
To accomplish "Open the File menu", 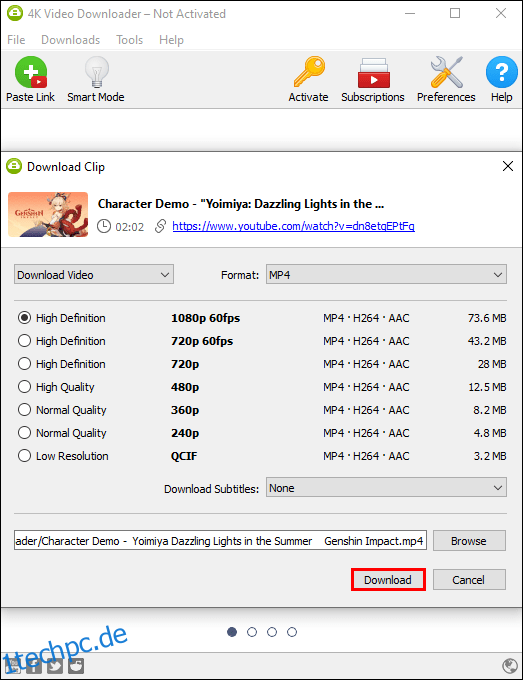I will [x=16, y=40].
